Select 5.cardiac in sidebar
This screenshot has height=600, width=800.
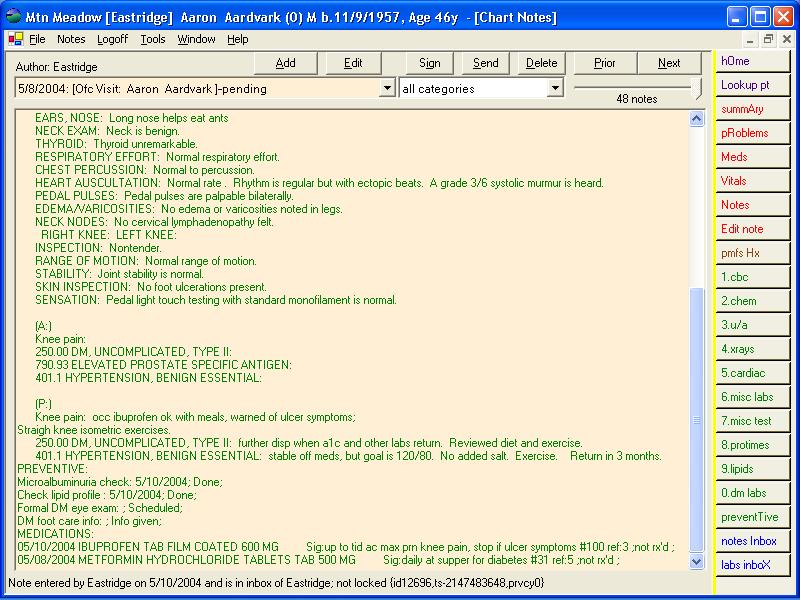tap(754, 373)
